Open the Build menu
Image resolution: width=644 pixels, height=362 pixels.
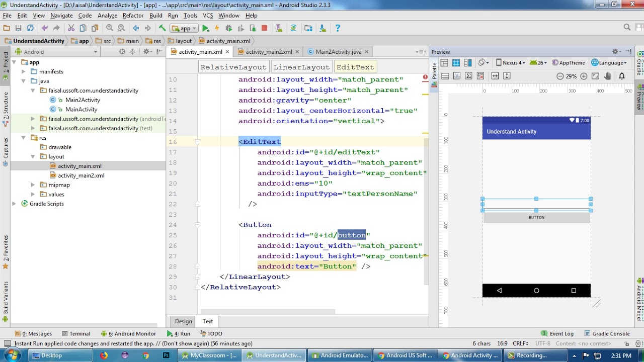[x=156, y=16]
